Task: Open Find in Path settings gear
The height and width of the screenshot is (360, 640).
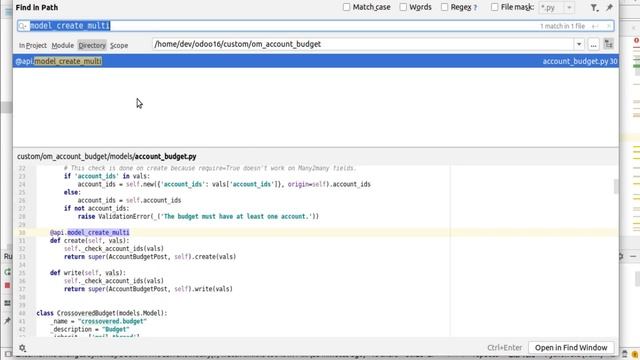Action: [22, 348]
